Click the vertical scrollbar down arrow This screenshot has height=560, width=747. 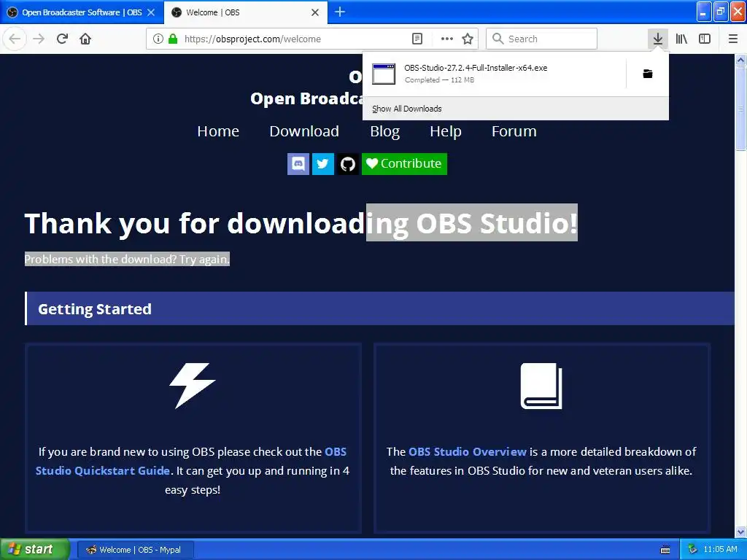click(741, 532)
